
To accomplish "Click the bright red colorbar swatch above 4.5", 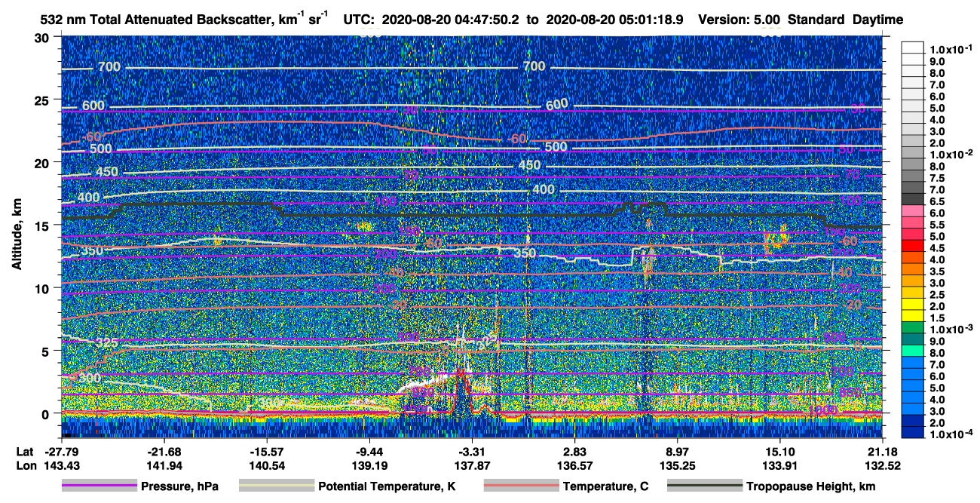I will click(913, 245).
